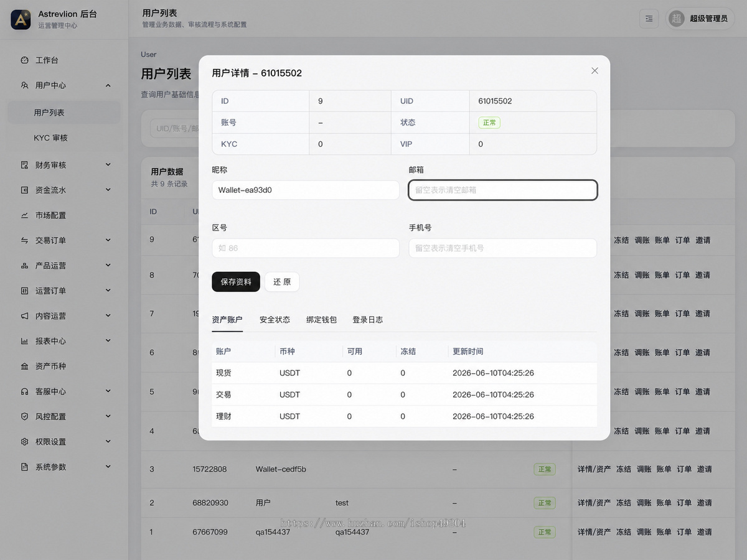Click the 内容运营 megaphone icon
This screenshot has height=560, width=747.
coord(24,316)
